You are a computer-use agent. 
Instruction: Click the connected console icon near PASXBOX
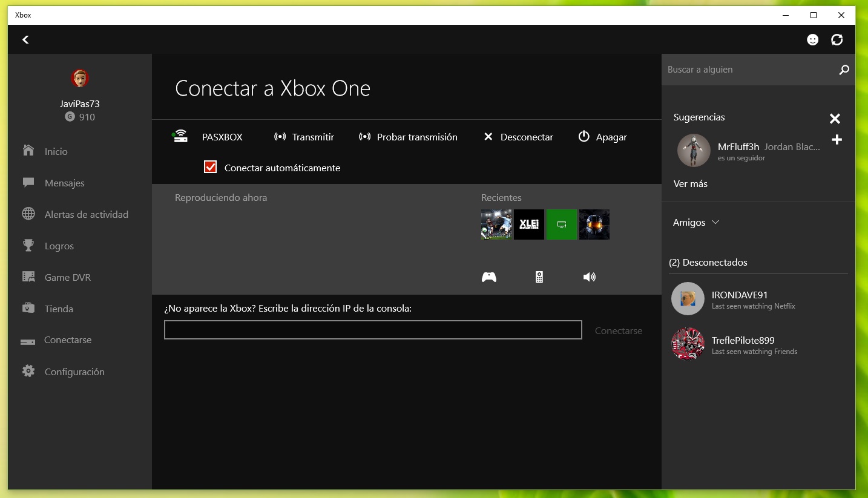(180, 137)
